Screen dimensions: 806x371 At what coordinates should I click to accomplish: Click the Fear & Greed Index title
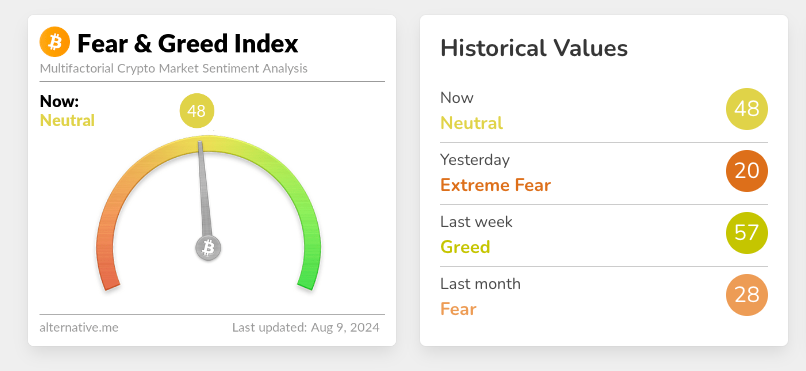[x=188, y=43]
